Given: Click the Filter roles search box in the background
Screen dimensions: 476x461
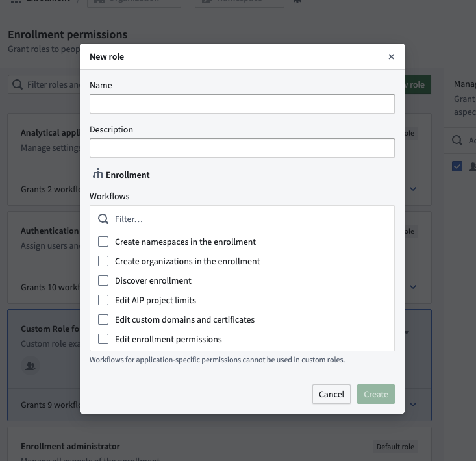Looking at the screenshot, I should click(44, 84).
